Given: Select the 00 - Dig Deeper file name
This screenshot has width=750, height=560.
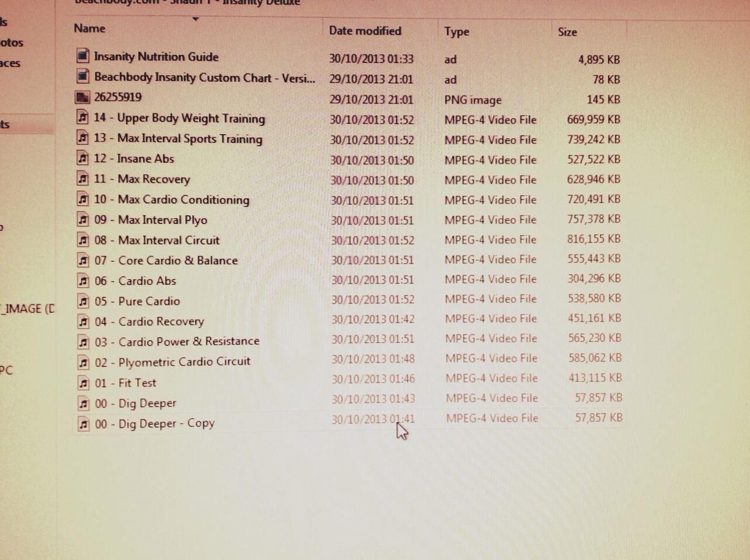Looking at the screenshot, I should tap(135, 403).
